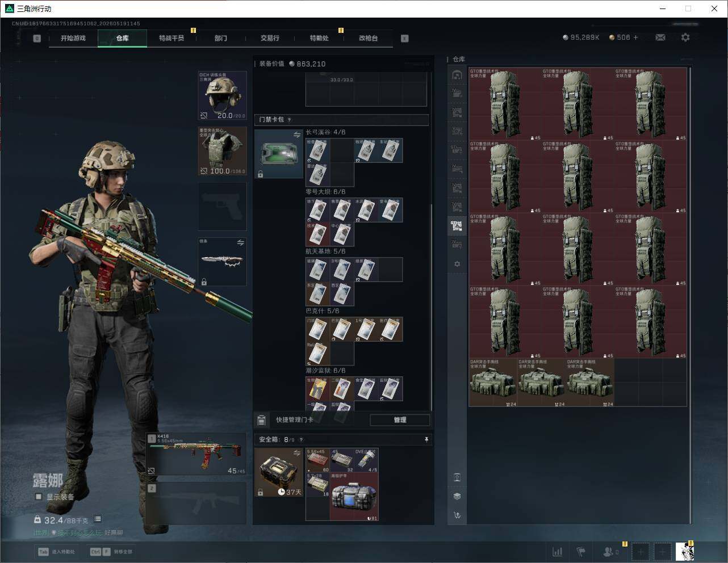Select the DICH helmet equipment slot
This screenshot has height=563, width=728.
pos(223,95)
